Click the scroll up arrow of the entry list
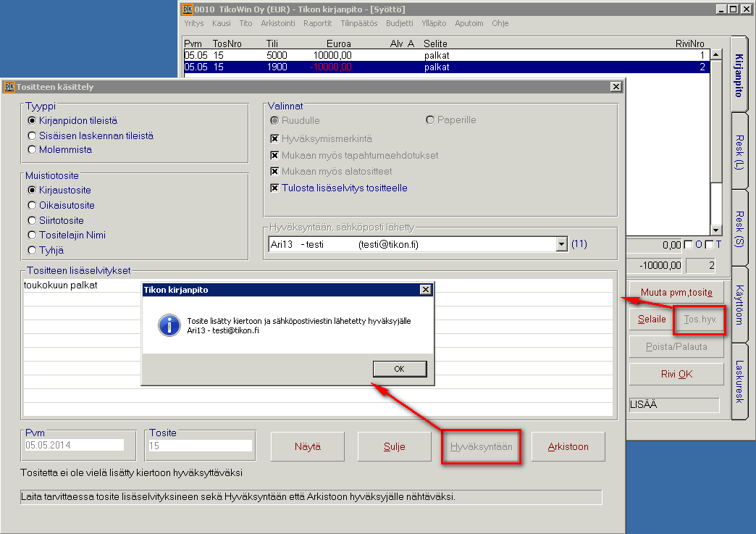Image resolution: width=756 pixels, height=534 pixels. [716, 54]
